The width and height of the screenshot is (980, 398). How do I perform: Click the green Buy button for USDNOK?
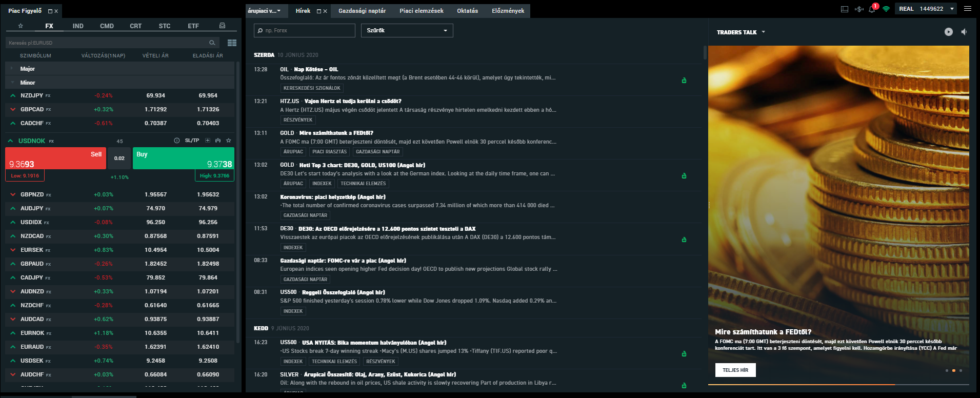coord(184,158)
